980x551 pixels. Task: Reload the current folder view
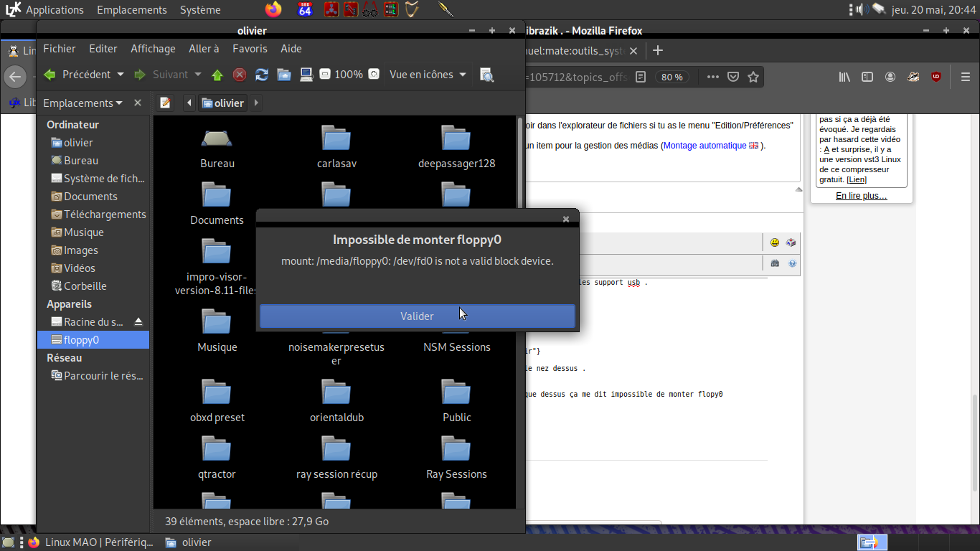[262, 75]
